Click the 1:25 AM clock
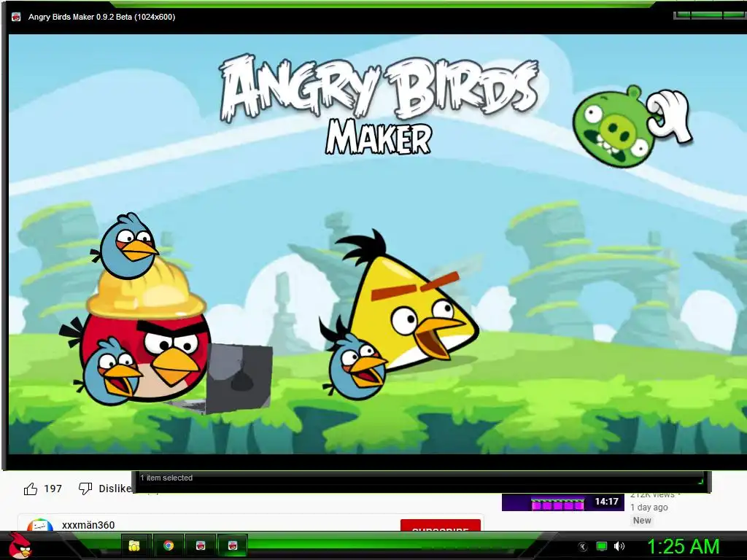 coord(683,547)
